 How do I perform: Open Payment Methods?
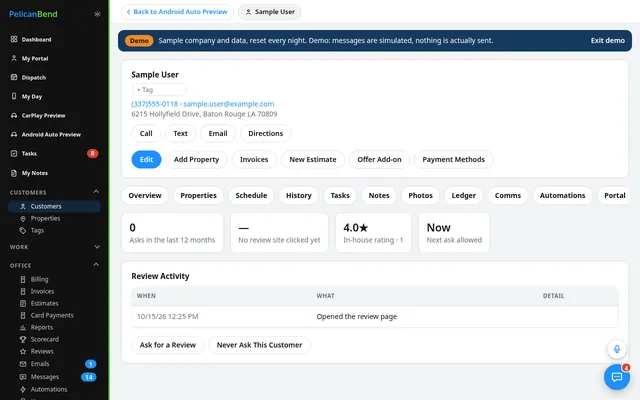click(x=453, y=160)
